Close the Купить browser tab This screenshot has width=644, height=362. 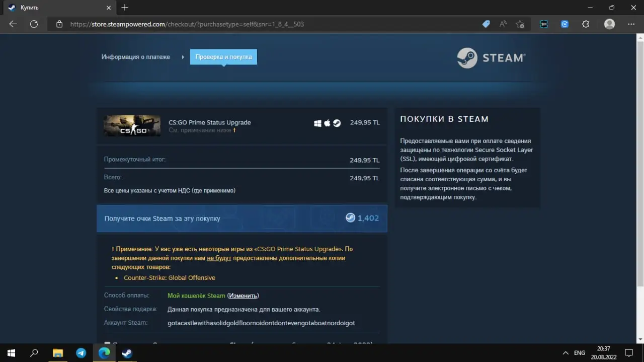pos(108,8)
